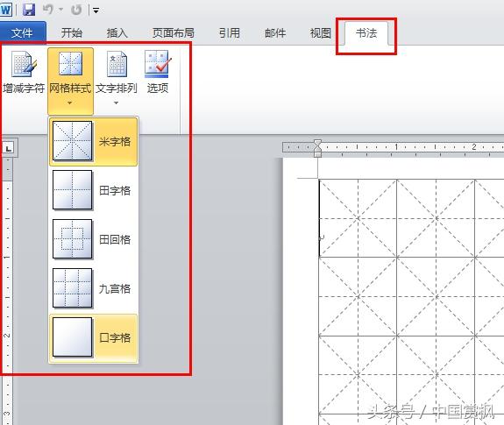Switch to the 书法 tab
Screen dimensions: 504x425
pyautogui.click(x=366, y=32)
